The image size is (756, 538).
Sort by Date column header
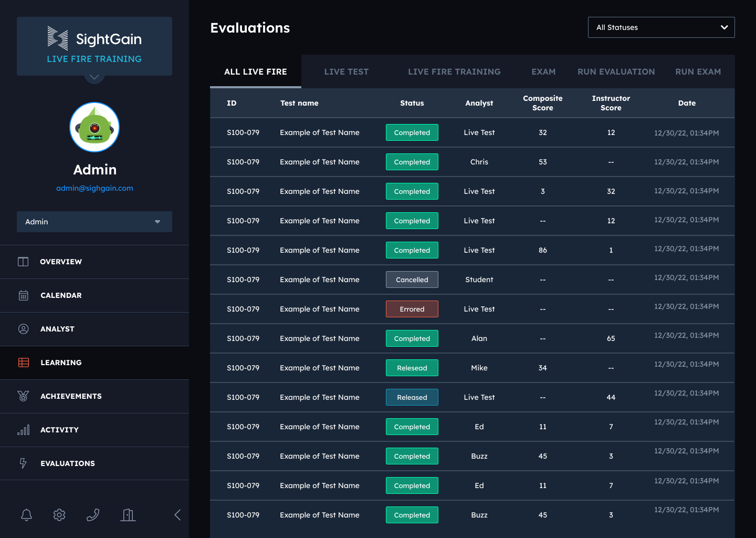point(687,103)
